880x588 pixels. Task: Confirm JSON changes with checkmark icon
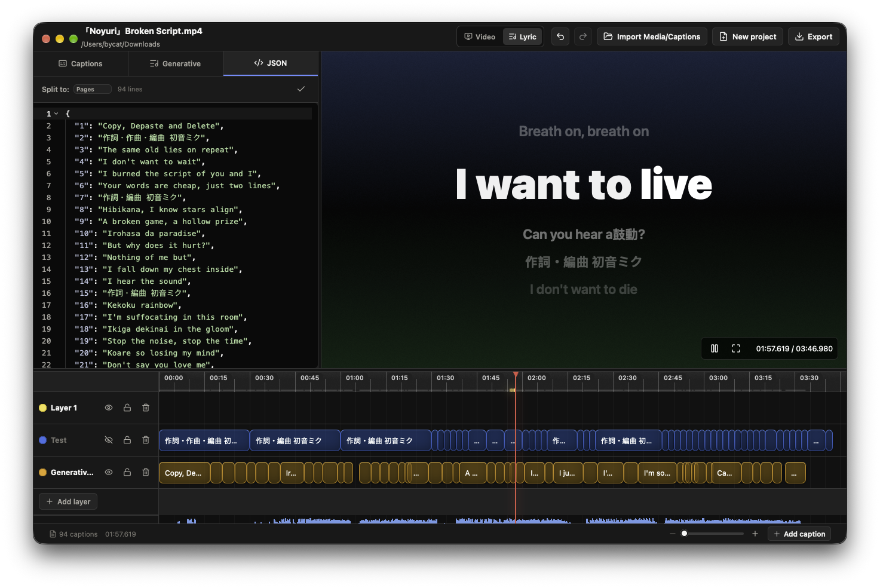[301, 89]
